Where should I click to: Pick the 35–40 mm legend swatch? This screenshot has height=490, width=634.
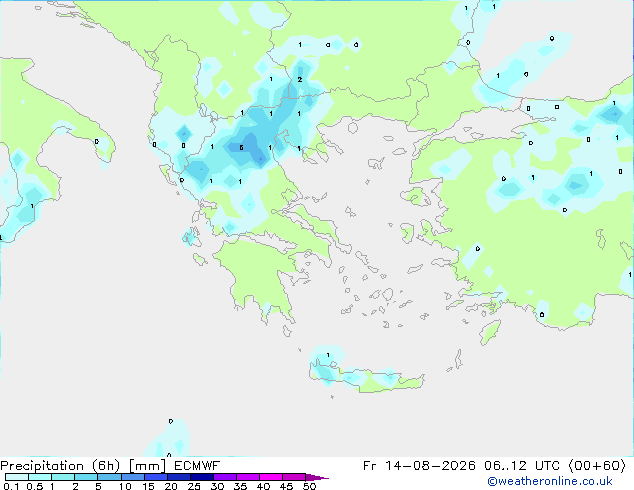point(248,477)
